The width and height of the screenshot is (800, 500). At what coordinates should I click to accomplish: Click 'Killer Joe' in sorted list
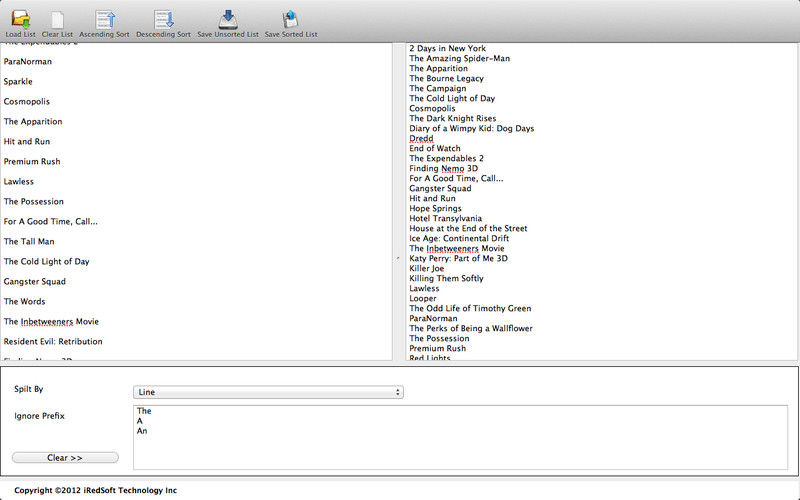(427, 268)
